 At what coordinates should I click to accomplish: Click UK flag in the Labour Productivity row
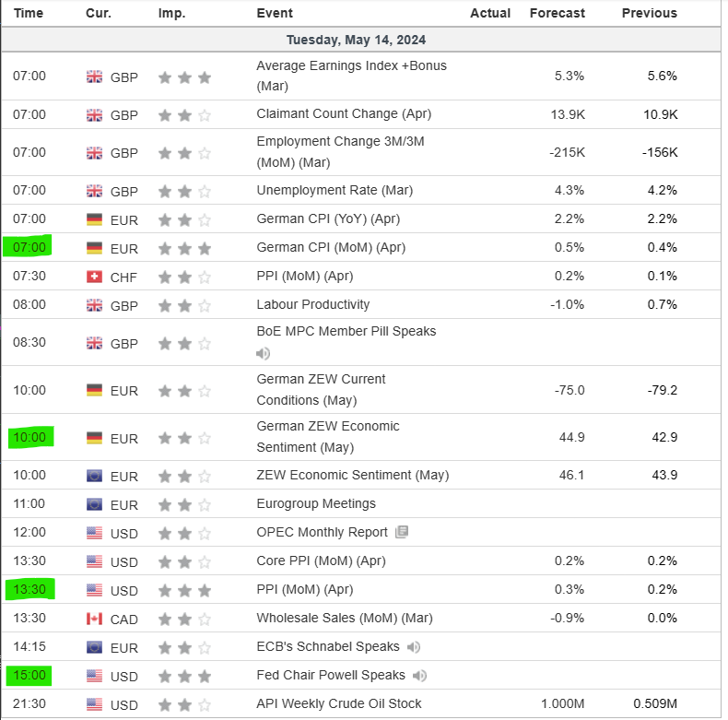tap(94, 305)
